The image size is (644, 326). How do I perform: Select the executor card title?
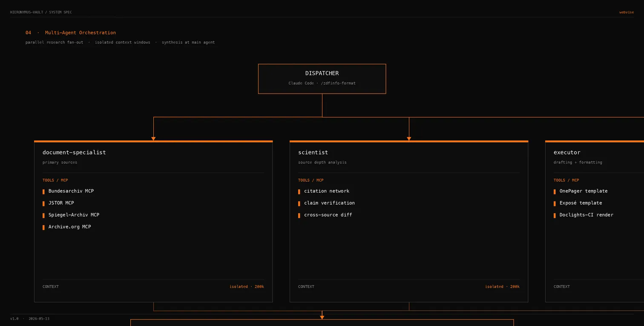[567, 152]
